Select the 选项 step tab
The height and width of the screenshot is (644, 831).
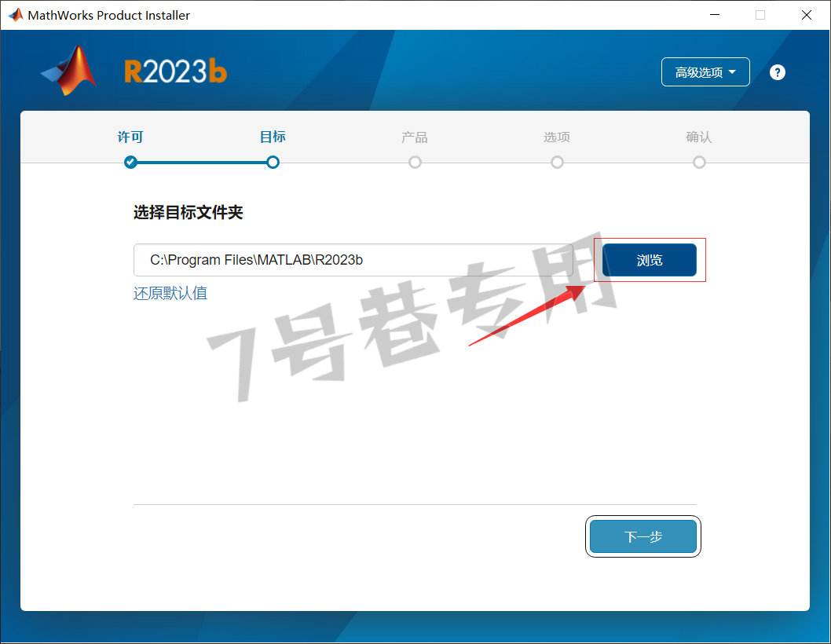coord(556,137)
